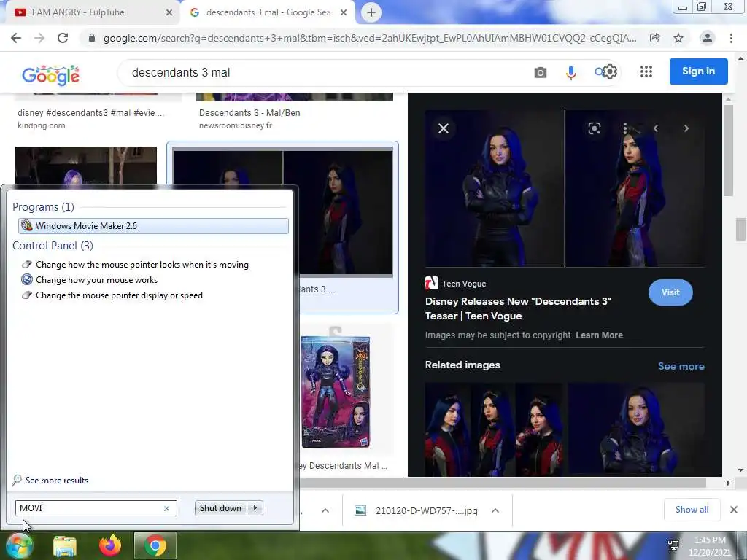Click Chrome icon on taskbar
Screen dimensions: 747x560
pos(155,545)
